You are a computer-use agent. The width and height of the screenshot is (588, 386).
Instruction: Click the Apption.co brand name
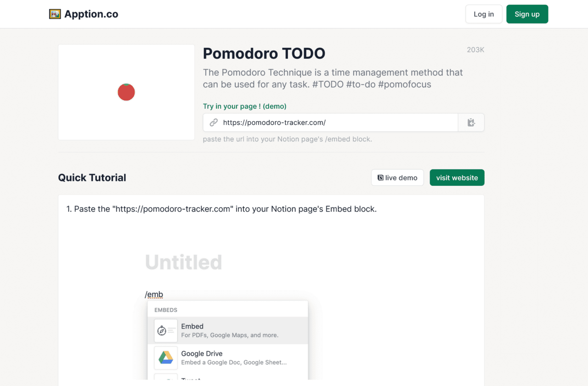tap(91, 14)
